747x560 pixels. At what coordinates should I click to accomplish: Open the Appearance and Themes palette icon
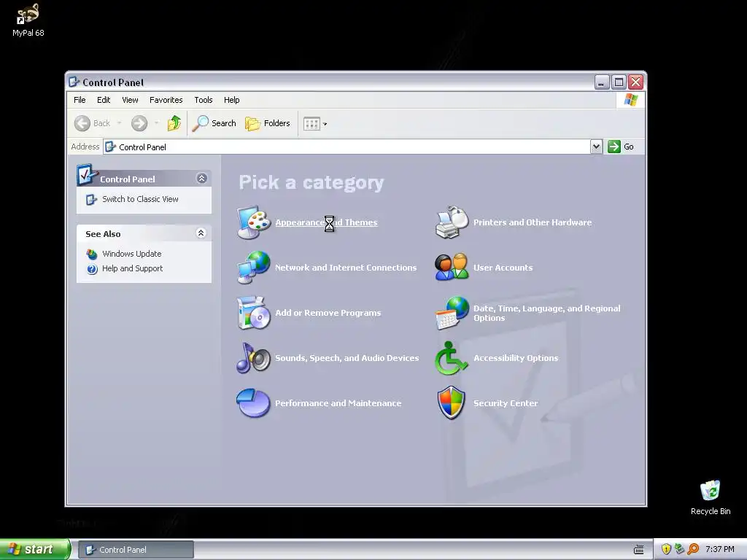254,222
